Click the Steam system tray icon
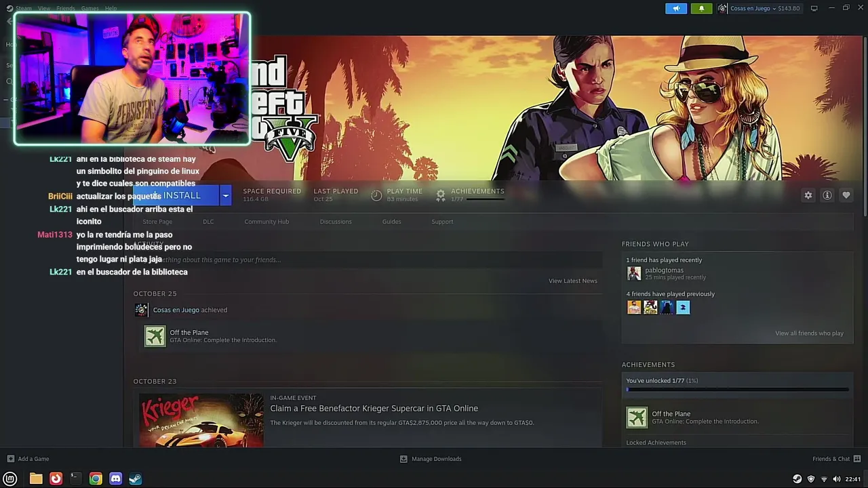868x488 pixels. 797,479
